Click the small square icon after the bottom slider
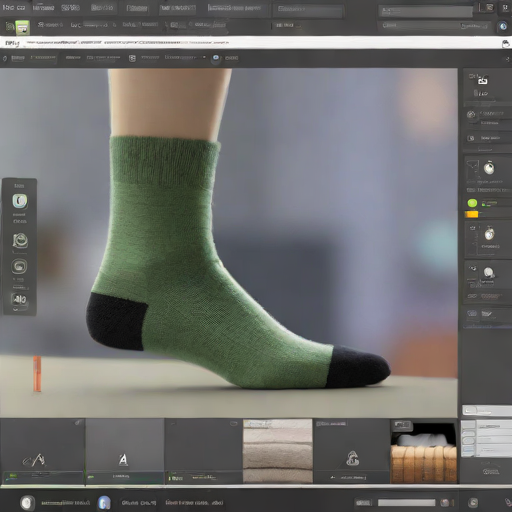Screen dimensions: 512x512 (x=444, y=502)
